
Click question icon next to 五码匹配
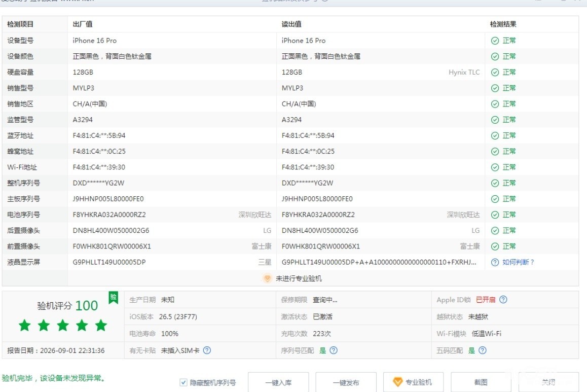tap(483, 350)
